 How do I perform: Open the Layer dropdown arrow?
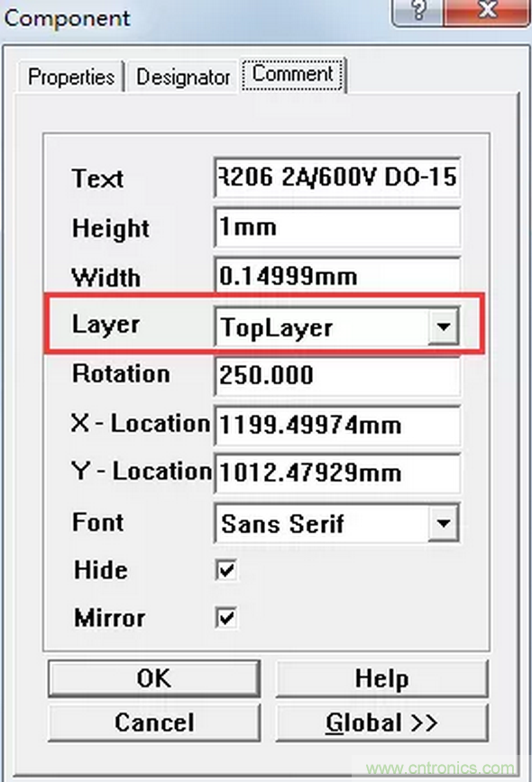click(443, 327)
